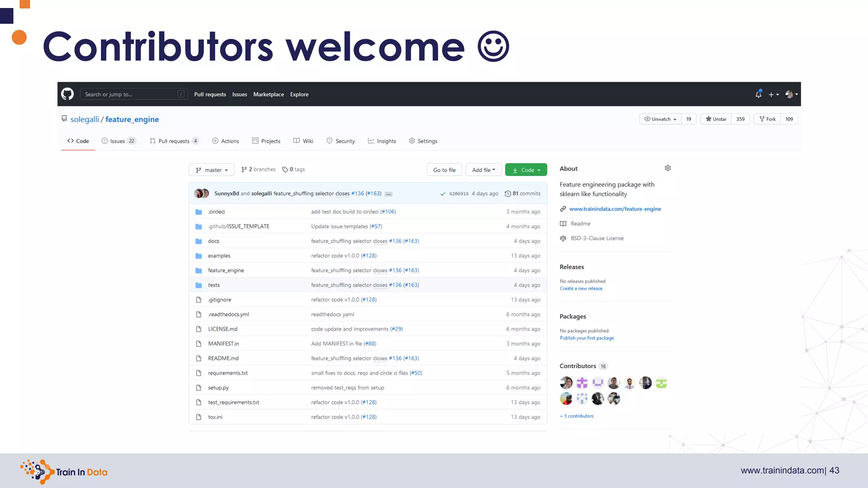Click the 109 forks count
Viewport: 868px width, 488px height.
tap(789, 119)
